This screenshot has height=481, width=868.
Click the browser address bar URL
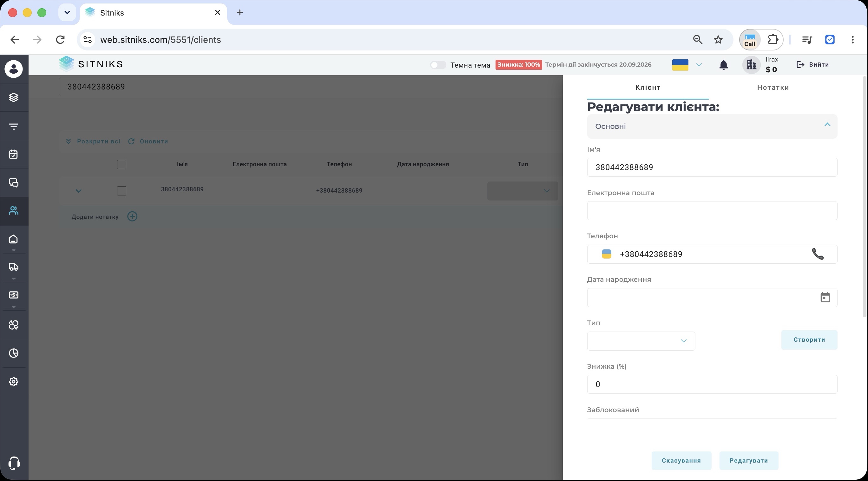(x=161, y=40)
